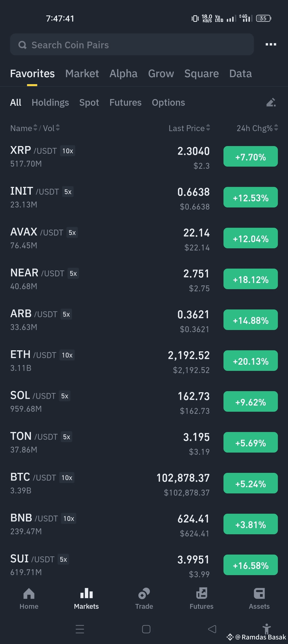Image resolution: width=288 pixels, height=644 pixels.
Task: Switch to the Alpha tab
Action: (123, 73)
